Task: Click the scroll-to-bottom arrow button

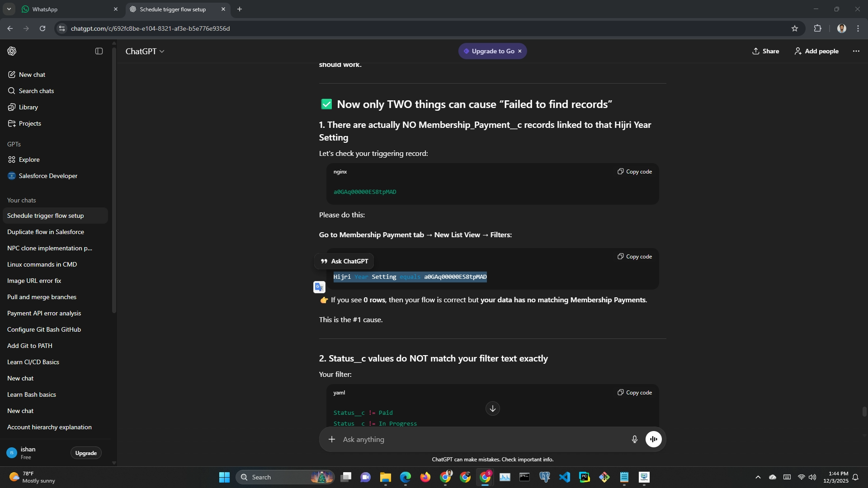Action: tap(492, 408)
